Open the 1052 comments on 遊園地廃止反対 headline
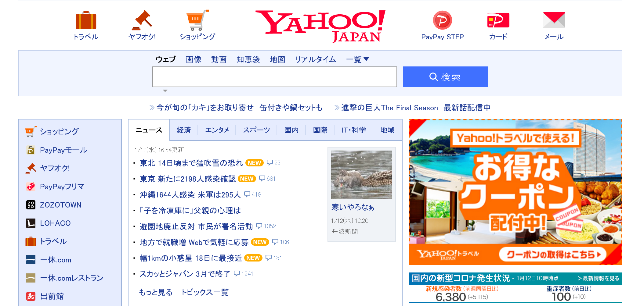The image size is (644, 306). [266, 226]
